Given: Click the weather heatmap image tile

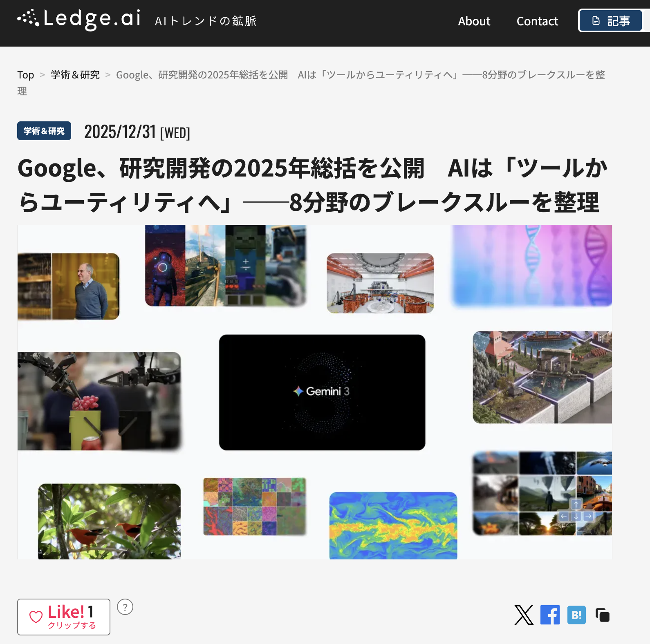Looking at the screenshot, I should tap(393, 525).
